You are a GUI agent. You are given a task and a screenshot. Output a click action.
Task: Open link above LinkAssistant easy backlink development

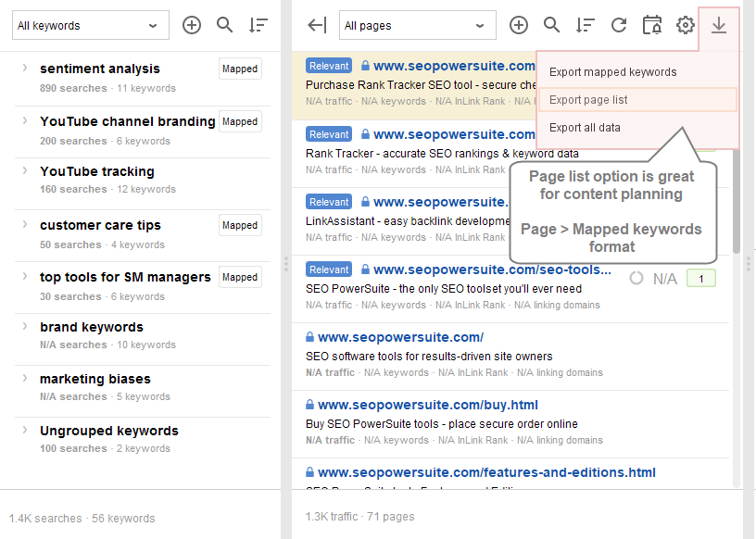click(x=441, y=202)
